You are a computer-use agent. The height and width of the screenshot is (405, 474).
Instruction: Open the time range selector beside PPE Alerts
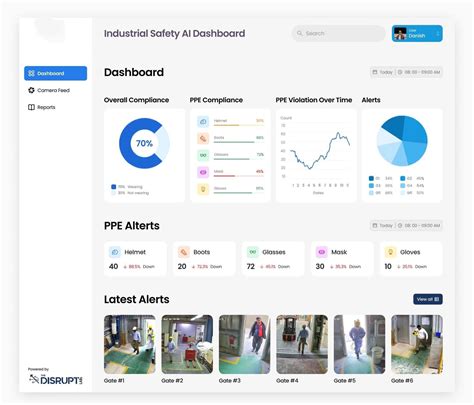[x=419, y=226]
